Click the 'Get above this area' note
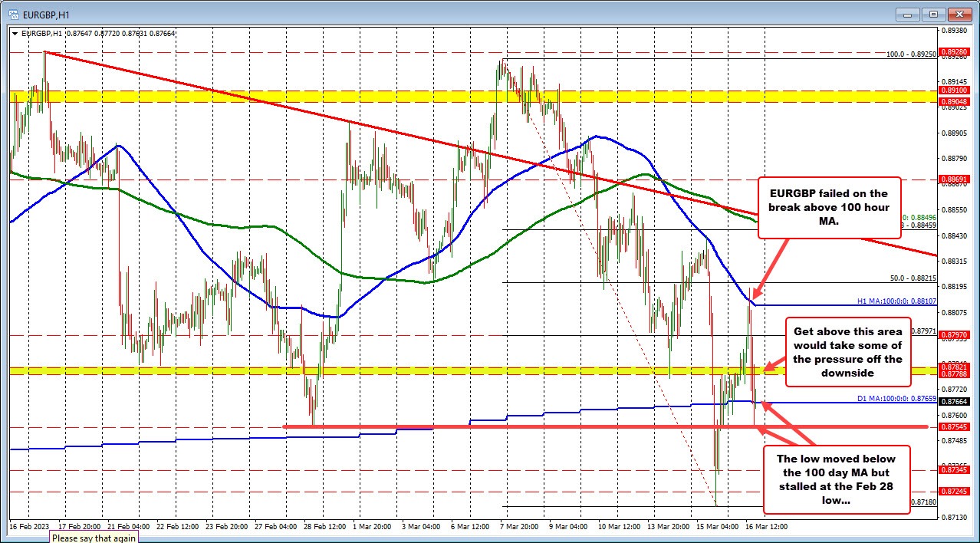This screenshot has height=543, width=980. click(847, 353)
